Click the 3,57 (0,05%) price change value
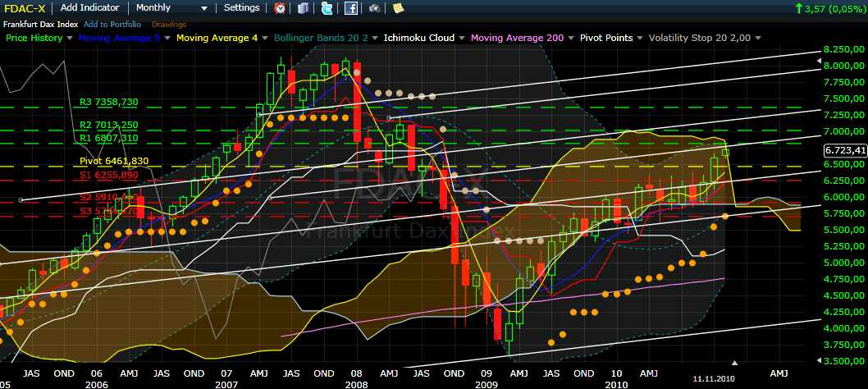The height and width of the screenshot is (389, 868). [835, 7]
